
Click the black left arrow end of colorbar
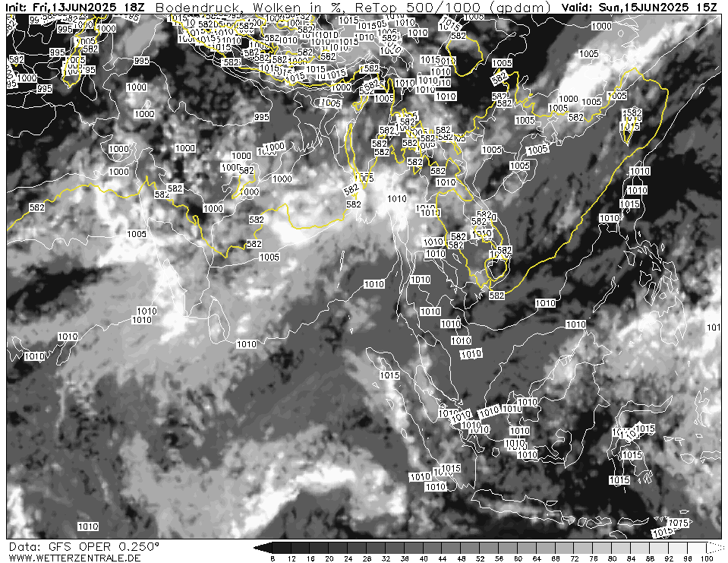point(263,548)
